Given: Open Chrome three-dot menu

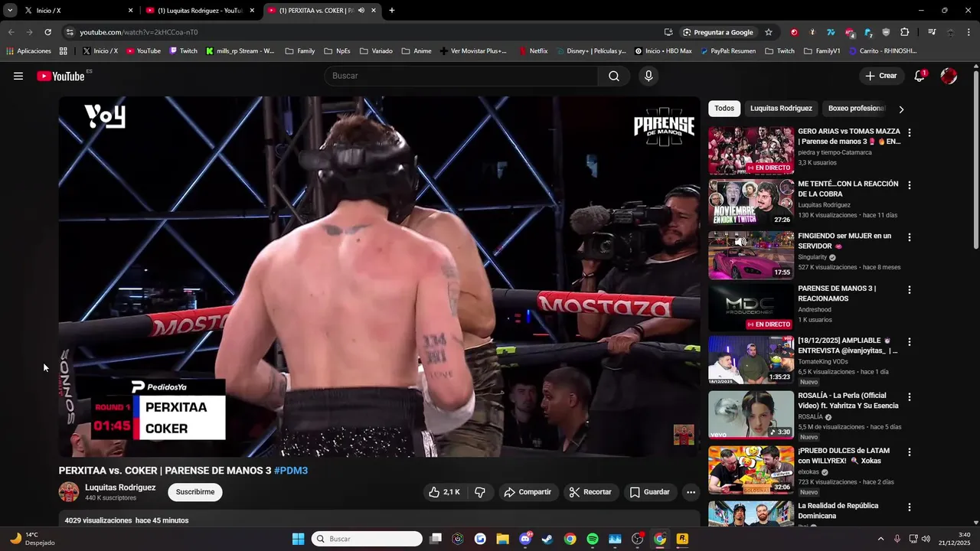Looking at the screenshot, I should coord(969,32).
